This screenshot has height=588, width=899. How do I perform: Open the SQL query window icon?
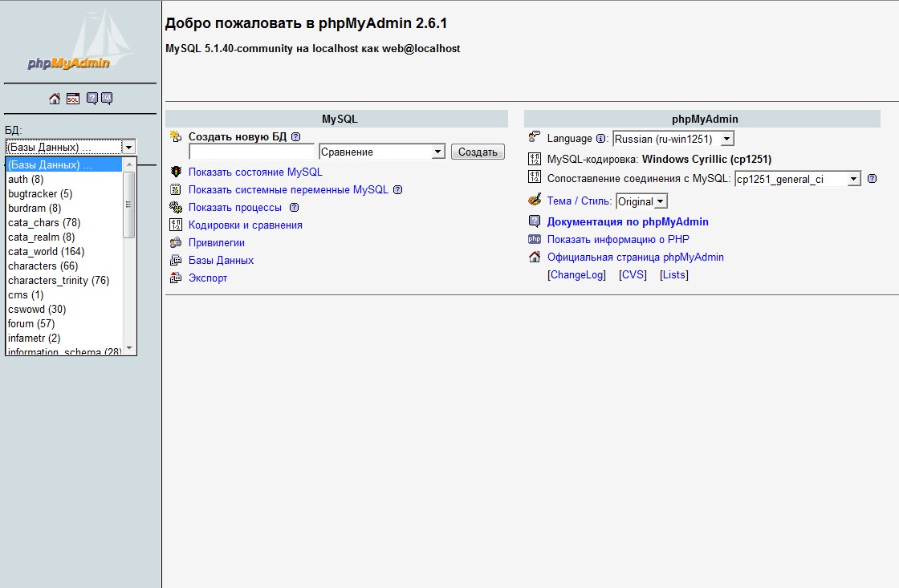(73, 99)
